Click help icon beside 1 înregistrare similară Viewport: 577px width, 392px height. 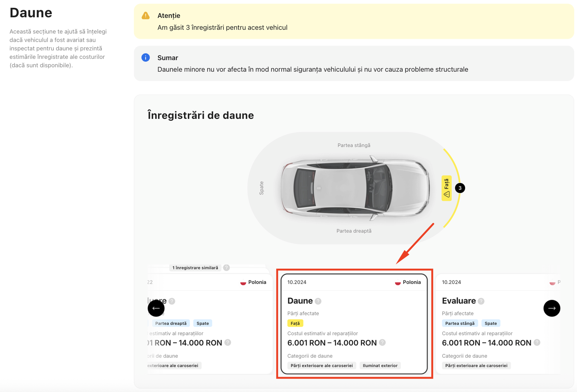pyautogui.click(x=226, y=268)
